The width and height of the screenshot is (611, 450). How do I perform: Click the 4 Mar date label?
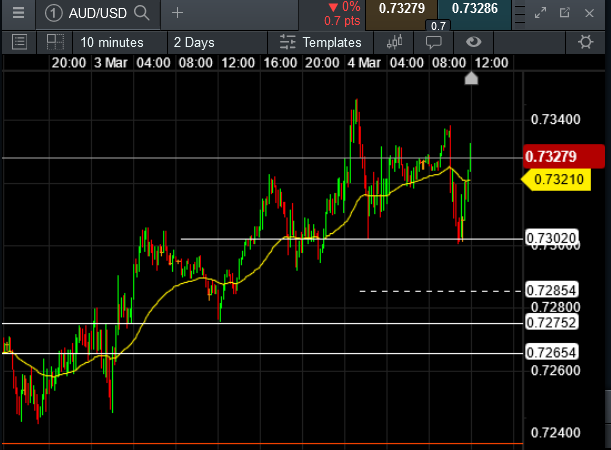pos(364,63)
